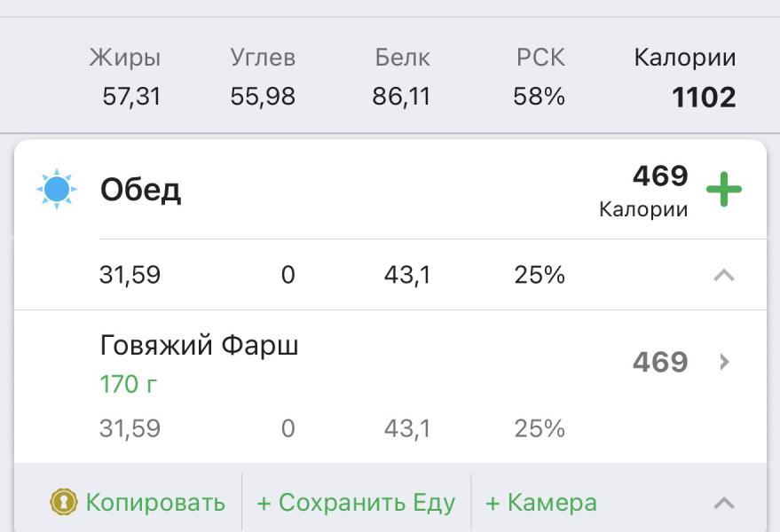Open the + Камера option

click(x=541, y=503)
